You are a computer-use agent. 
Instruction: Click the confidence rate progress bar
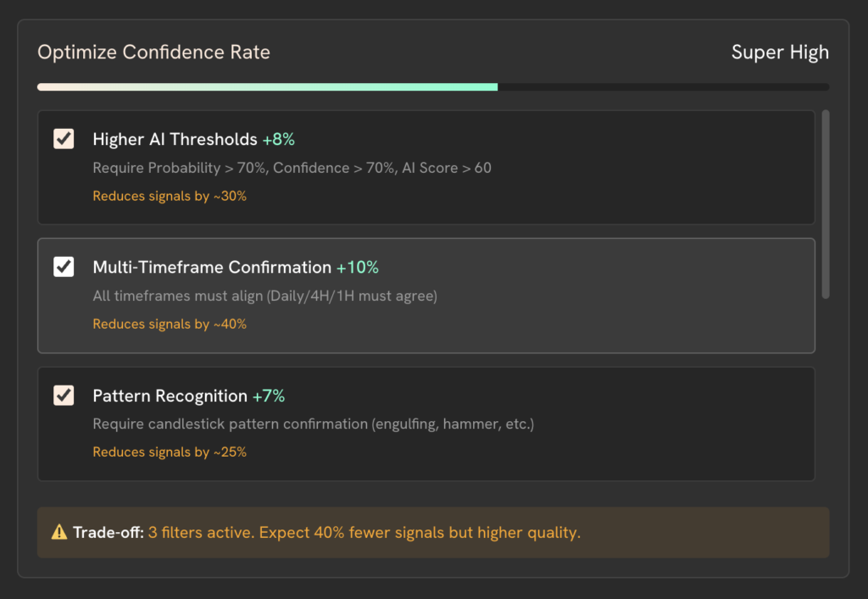click(432, 86)
